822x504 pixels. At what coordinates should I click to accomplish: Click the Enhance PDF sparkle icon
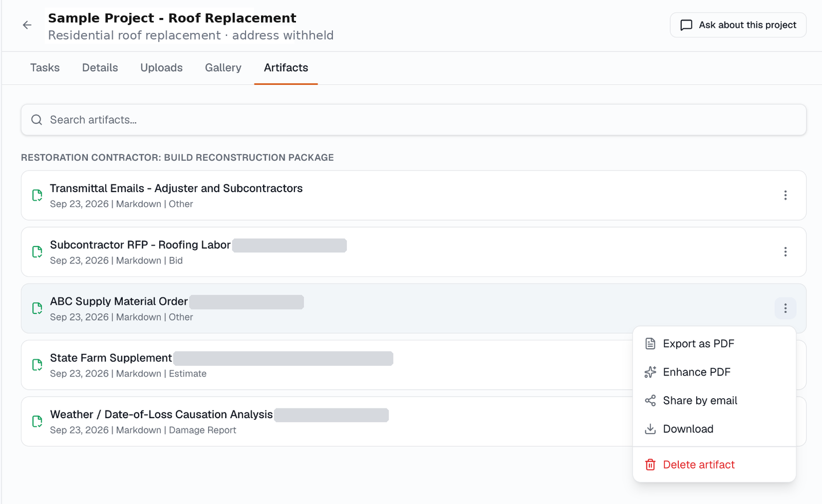[x=650, y=372]
